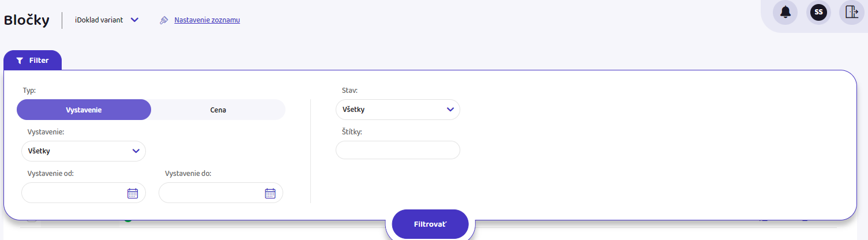Screen dimensions: 868x240
Task: Switch the type toggle to Cena
Action: 218,110
